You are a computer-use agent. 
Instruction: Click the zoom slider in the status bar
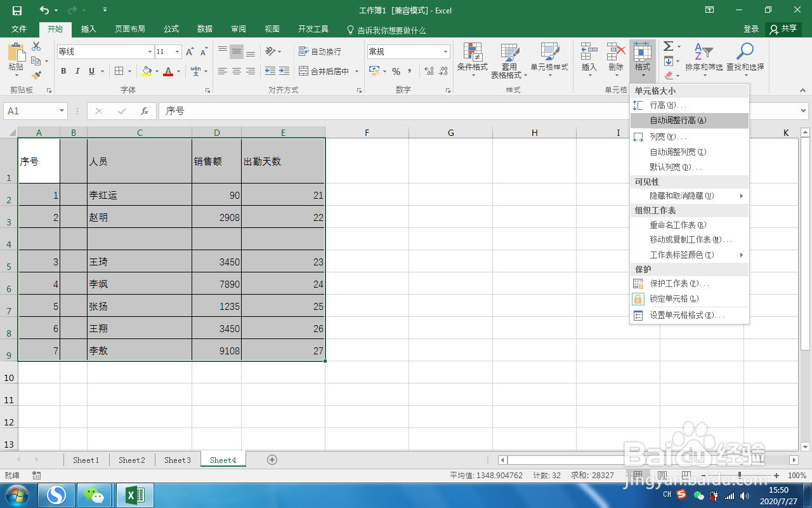740,476
